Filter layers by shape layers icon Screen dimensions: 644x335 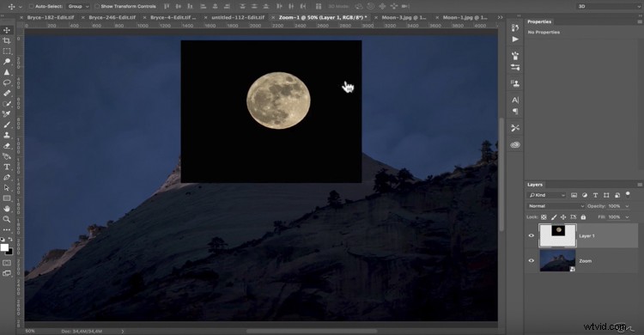pyautogui.click(x=606, y=195)
